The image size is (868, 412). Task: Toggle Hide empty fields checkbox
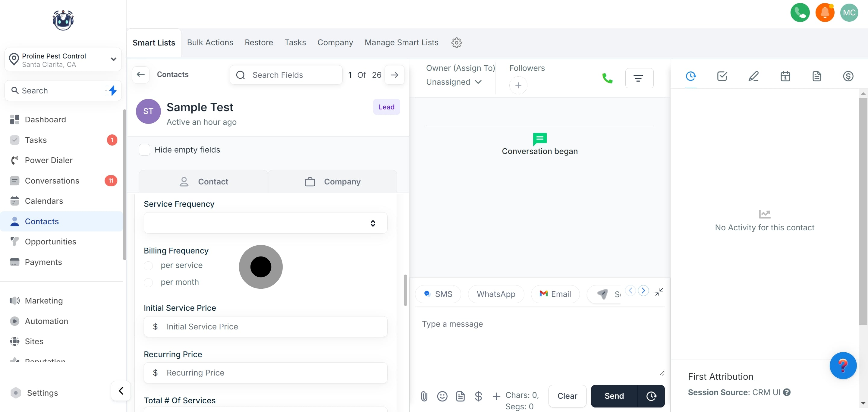coord(145,149)
